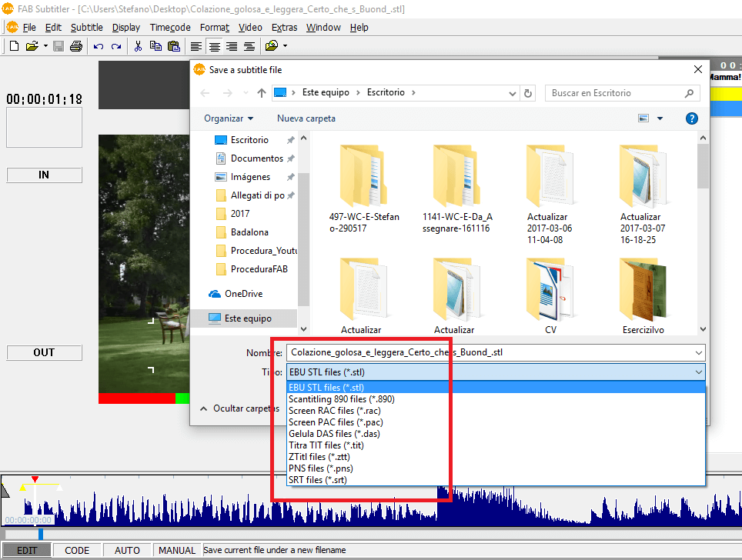Go up one folder level
The image size is (742, 560).
point(262,93)
